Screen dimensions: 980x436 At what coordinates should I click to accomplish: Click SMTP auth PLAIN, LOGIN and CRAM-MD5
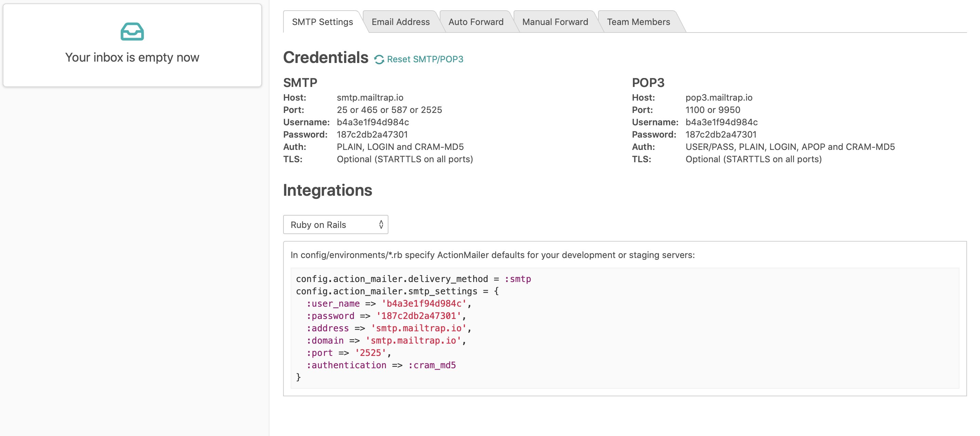pos(400,146)
